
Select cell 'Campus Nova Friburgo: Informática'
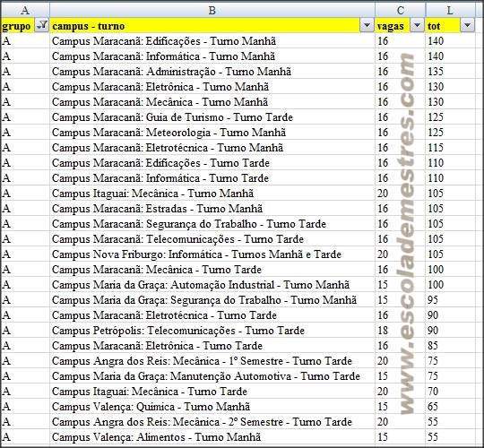[212, 254]
